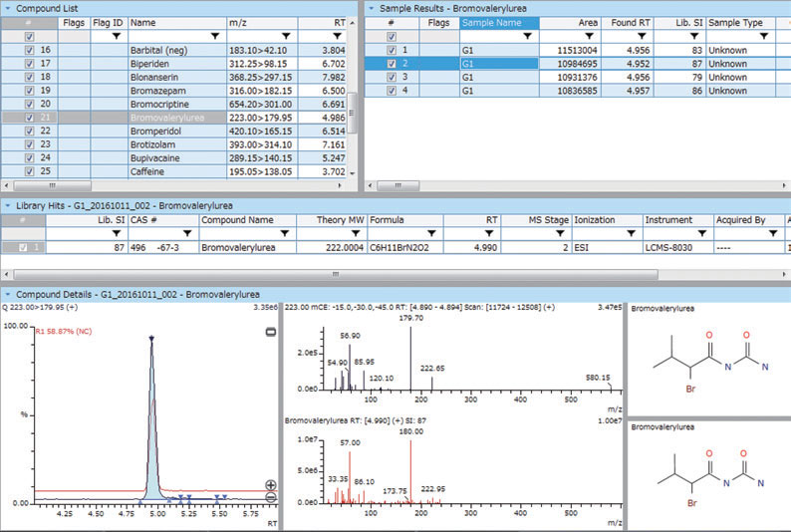Toggle checkbox for Barbital (neg) row

29,50
